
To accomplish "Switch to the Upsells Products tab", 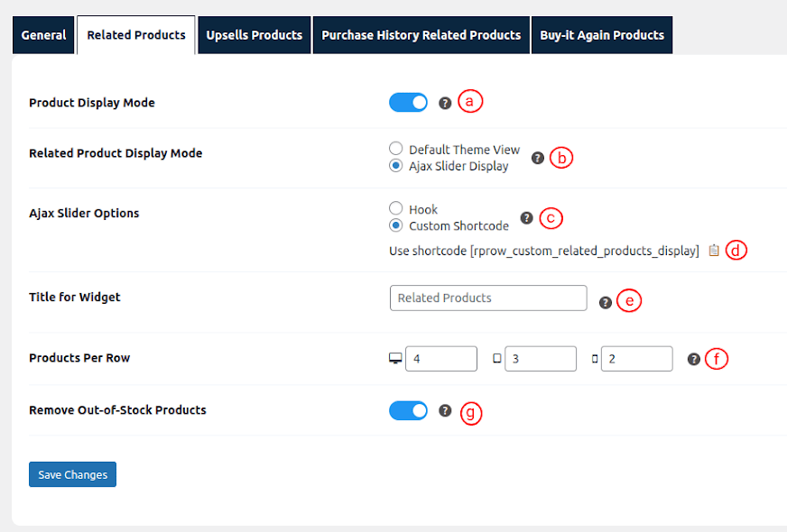I will coord(254,34).
